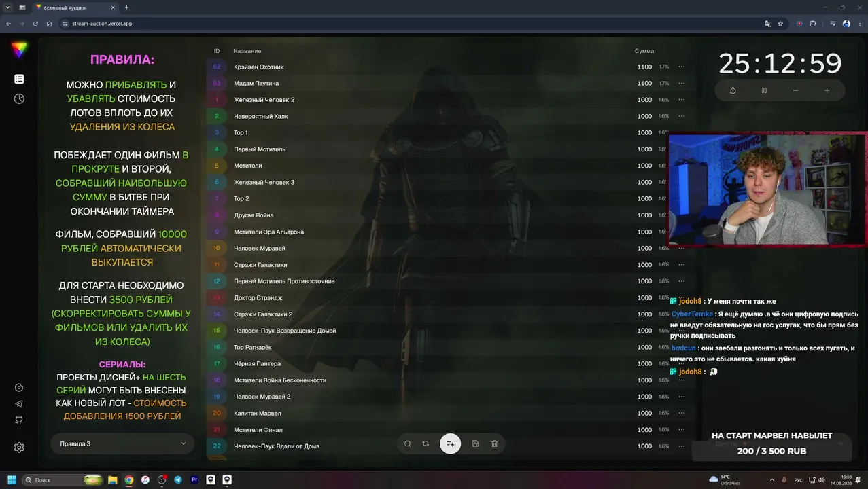The height and width of the screenshot is (489, 868).
Task: Switch to the Вклиновый Аукцион browser tab
Action: coord(75,7)
